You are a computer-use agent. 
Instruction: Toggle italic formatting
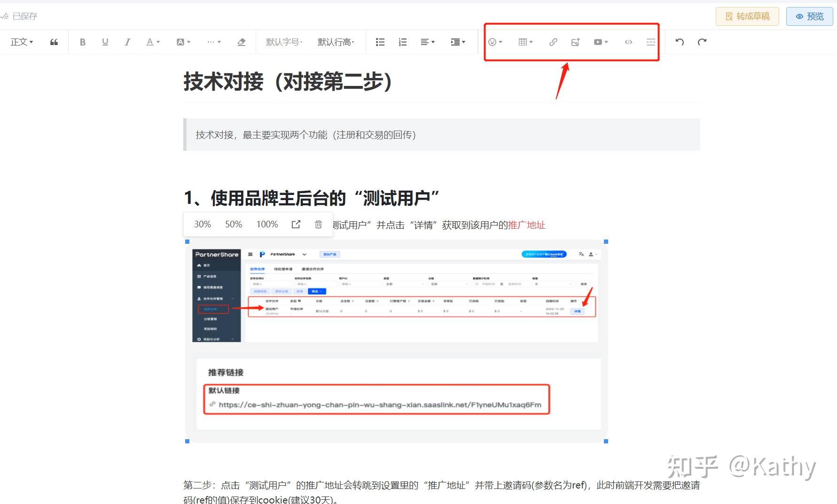tap(127, 42)
